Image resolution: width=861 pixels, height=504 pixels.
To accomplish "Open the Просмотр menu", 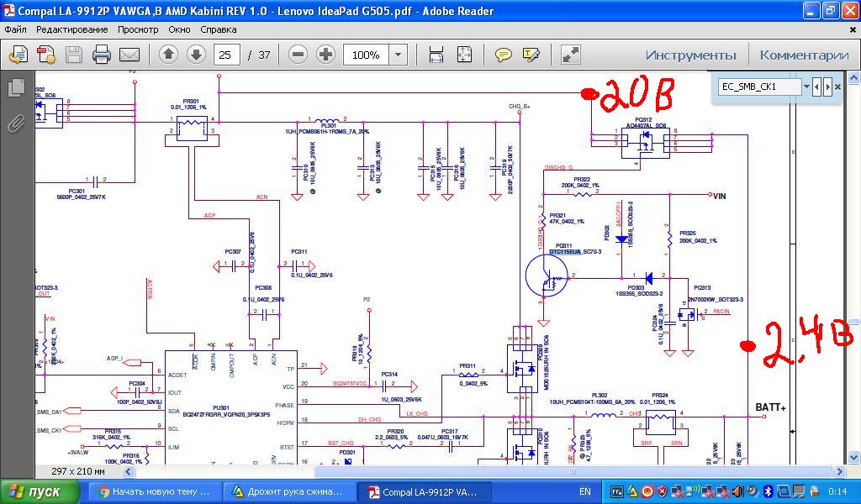I will click(137, 29).
